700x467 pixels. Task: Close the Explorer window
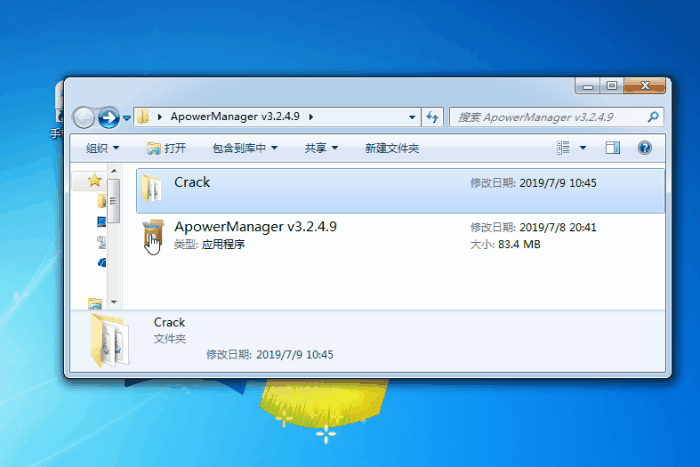pyautogui.click(x=645, y=85)
